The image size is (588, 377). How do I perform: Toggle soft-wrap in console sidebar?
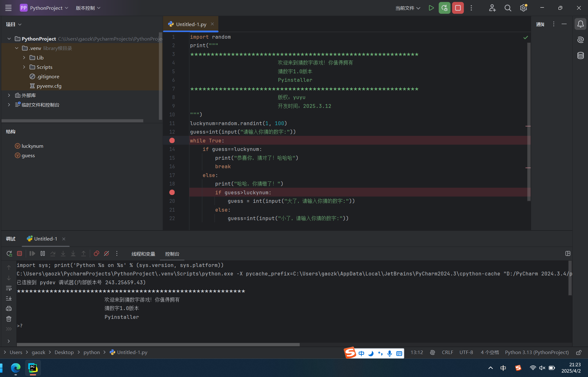tap(9, 288)
